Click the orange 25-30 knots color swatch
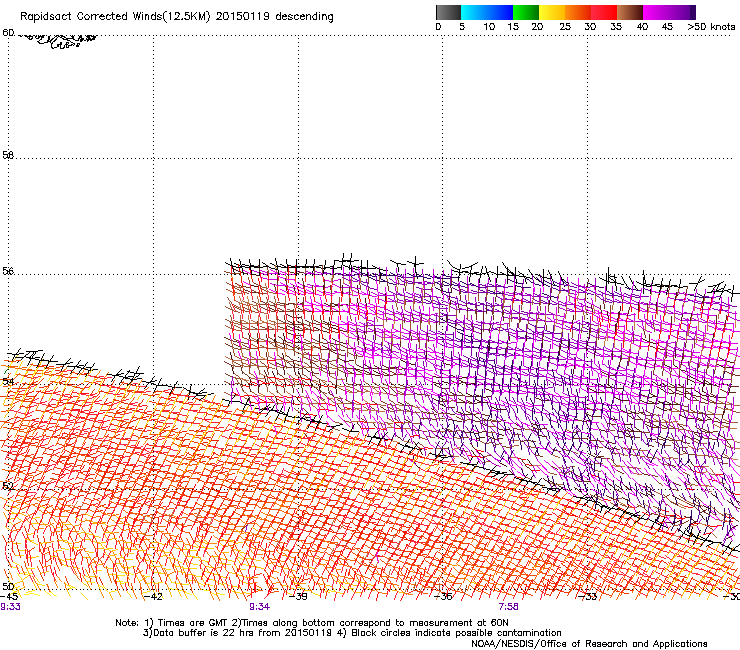Screen dimensions: 740x650 click(578, 12)
